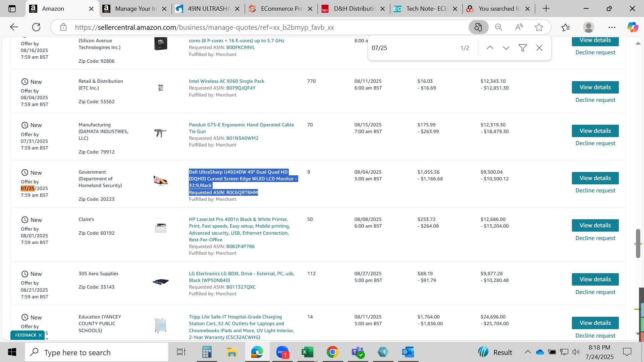Image resolution: width=644 pixels, height=362 pixels.
Task: Open LG Electronics BDXL Drive link
Action: pyautogui.click(x=241, y=277)
